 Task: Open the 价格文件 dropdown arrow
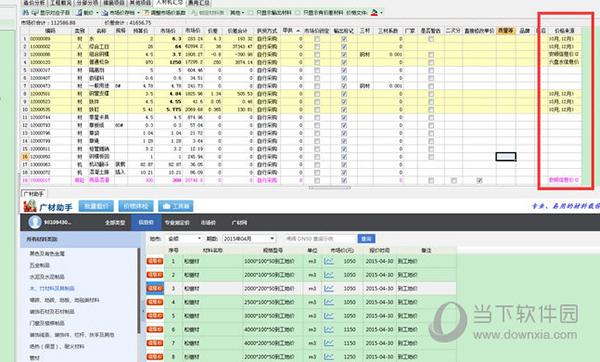(381, 13)
